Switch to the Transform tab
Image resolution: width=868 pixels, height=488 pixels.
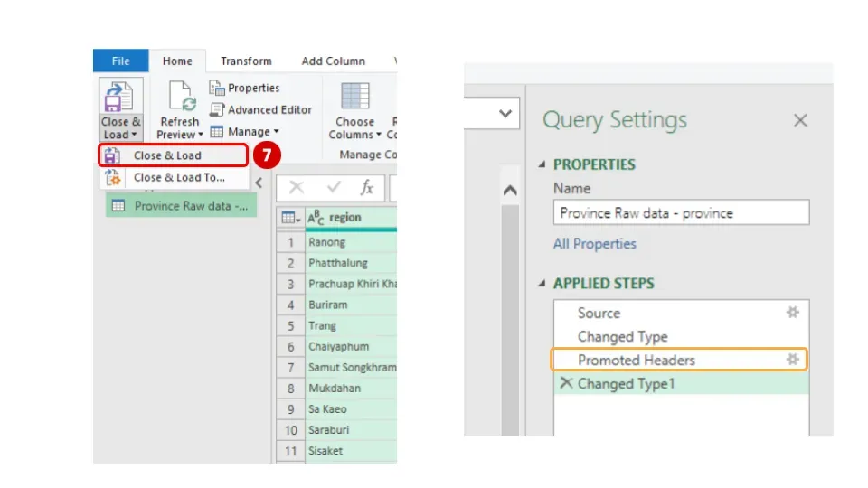246,61
